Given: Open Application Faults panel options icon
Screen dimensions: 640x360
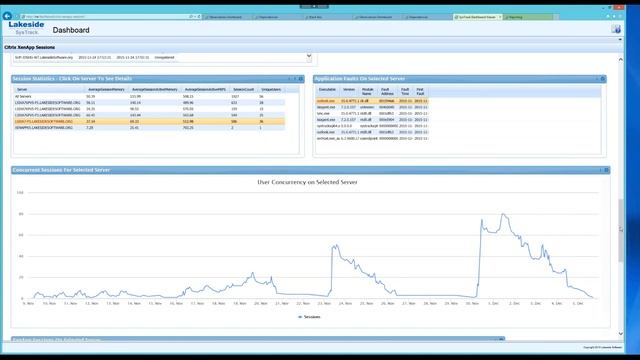Looking at the screenshot, I should pyautogui.click(x=602, y=79).
